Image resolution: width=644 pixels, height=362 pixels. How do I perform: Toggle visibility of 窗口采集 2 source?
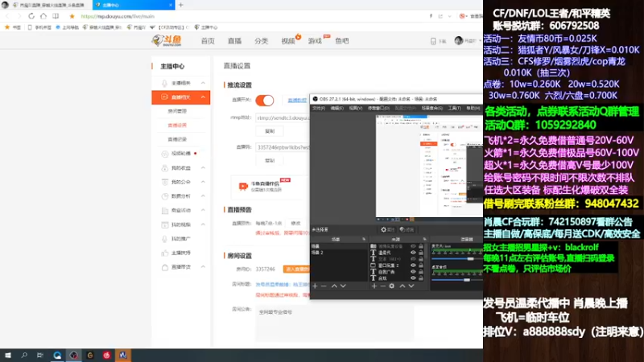[x=413, y=265]
